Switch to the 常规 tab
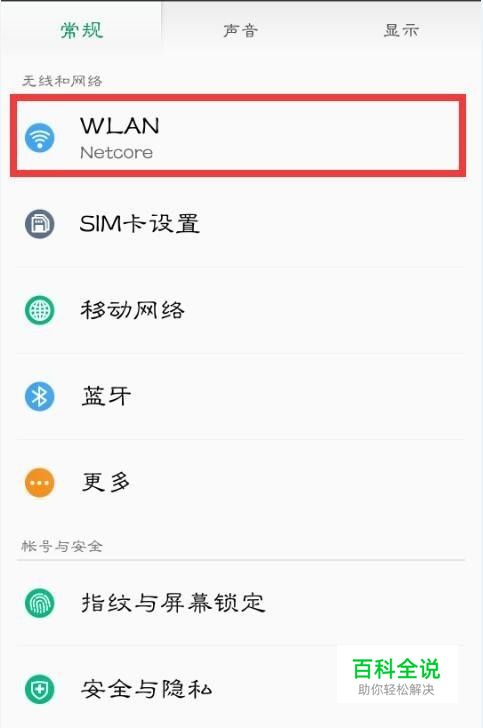Image resolution: width=483 pixels, height=728 pixels. 82,31
